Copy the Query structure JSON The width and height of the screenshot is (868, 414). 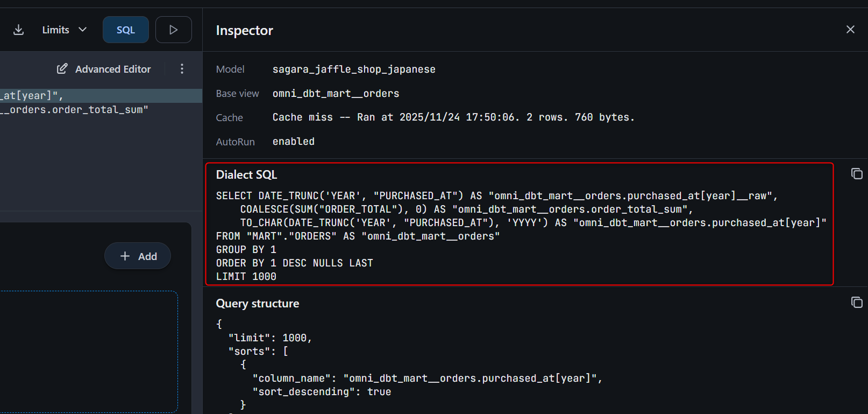tap(857, 303)
